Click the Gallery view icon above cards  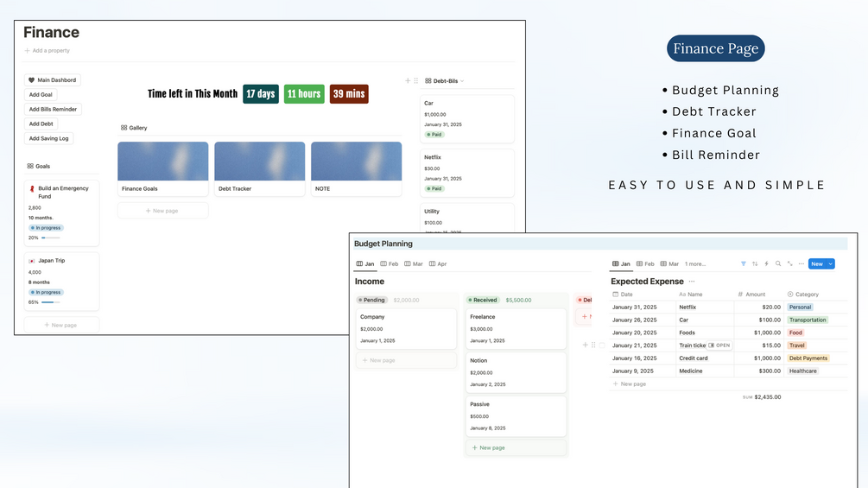[x=124, y=128]
